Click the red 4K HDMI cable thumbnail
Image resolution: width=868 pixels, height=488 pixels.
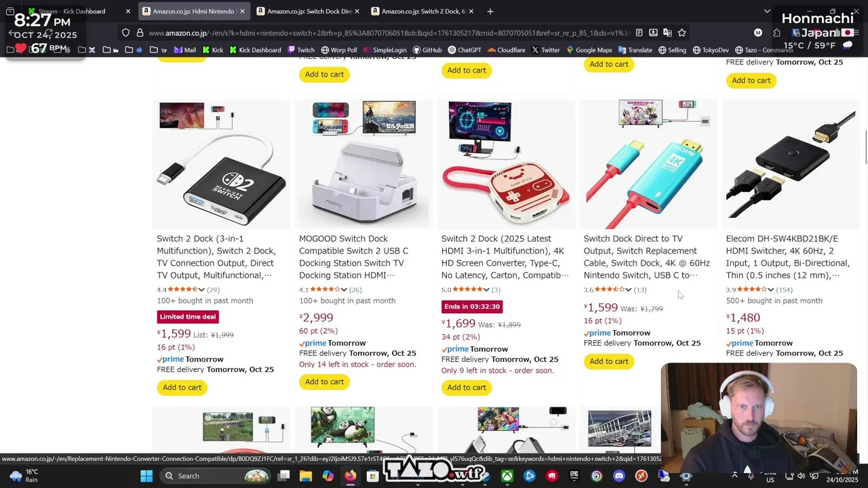pos(648,165)
